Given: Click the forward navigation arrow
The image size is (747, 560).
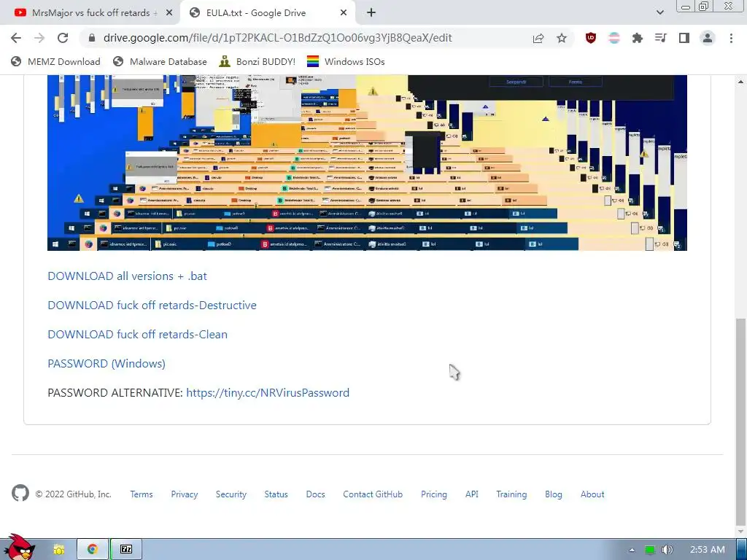Looking at the screenshot, I should [x=39, y=38].
